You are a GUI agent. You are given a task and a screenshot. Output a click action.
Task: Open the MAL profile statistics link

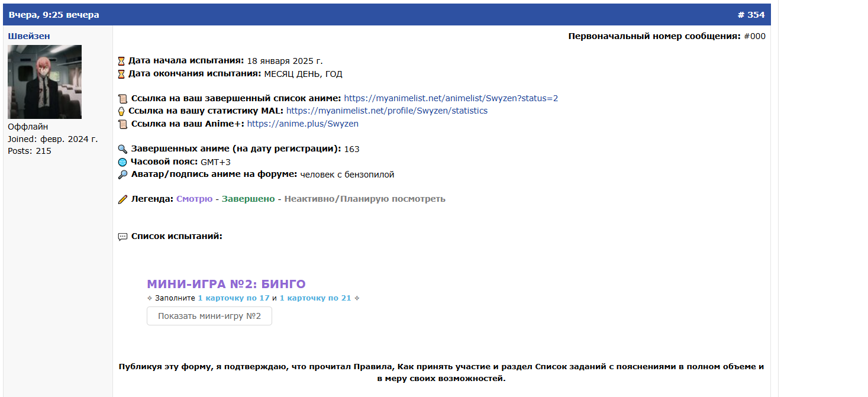pos(386,111)
